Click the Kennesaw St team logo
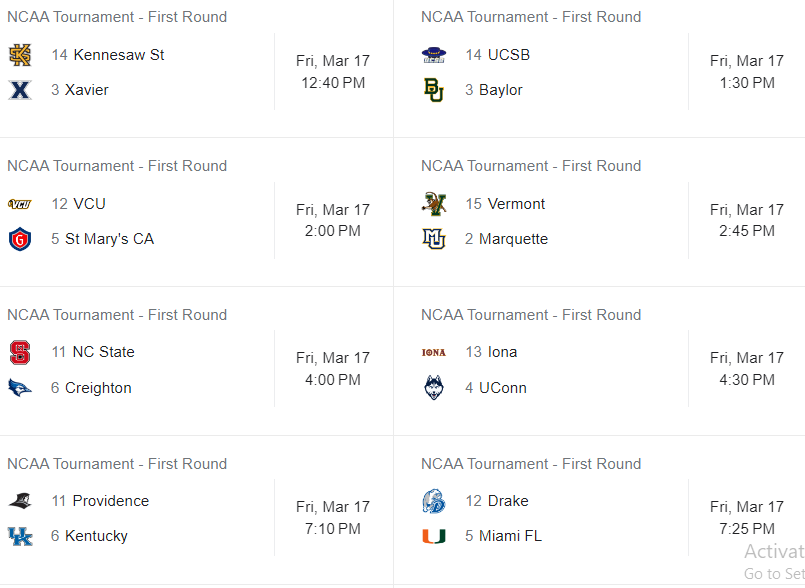The width and height of the screenshot is (805, 588). click(21, 55)
